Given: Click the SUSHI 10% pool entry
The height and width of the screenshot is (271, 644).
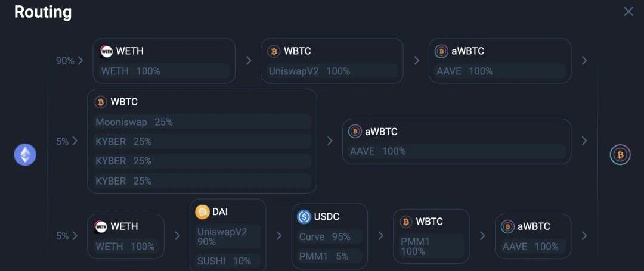Looking at the screenshot, I should (x=227, y=261).
